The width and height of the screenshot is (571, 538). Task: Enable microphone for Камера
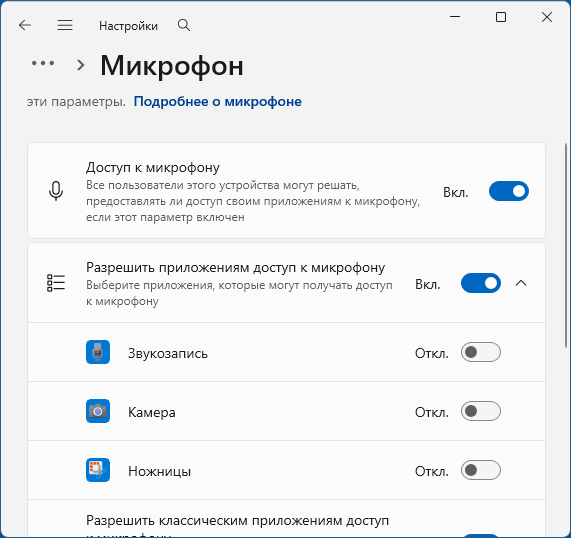[x=481, y=411]
